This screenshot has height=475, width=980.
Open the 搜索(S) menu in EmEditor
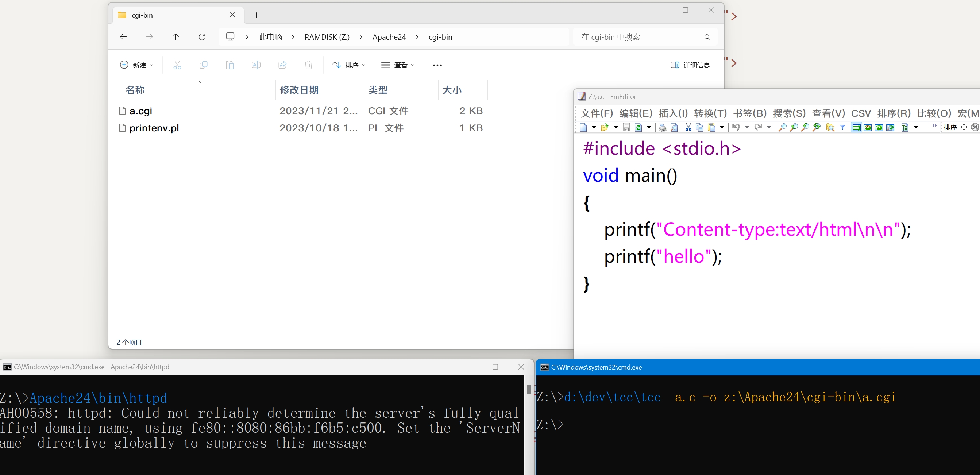(789, 113)
